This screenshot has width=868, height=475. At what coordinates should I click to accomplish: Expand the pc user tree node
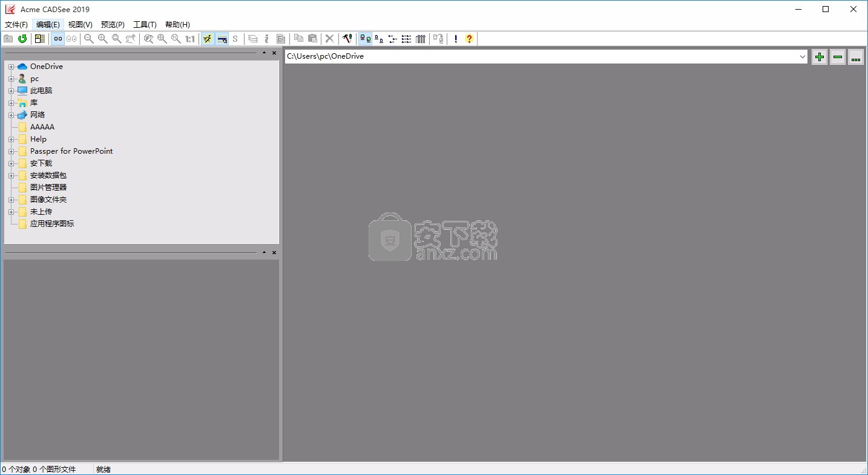click(11, 79)
